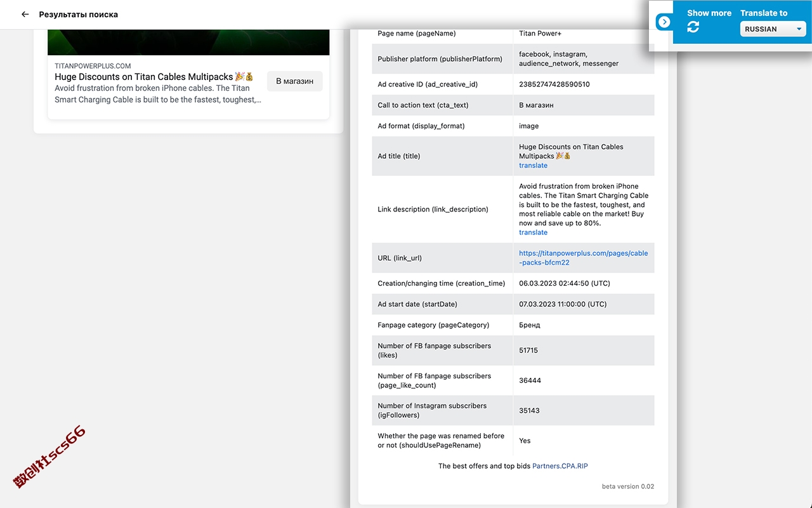
Task: Click the Instagram followers value 35143
Action: [x=529, y=410]
